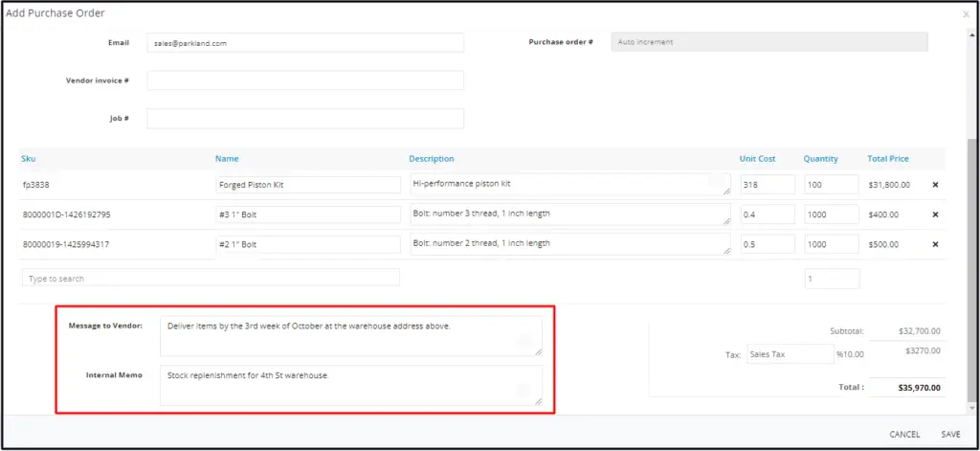Remove the #2 1" Bolt line item
Screen dimensions: 980x451
pyautogui.click(x=935, y=244)
